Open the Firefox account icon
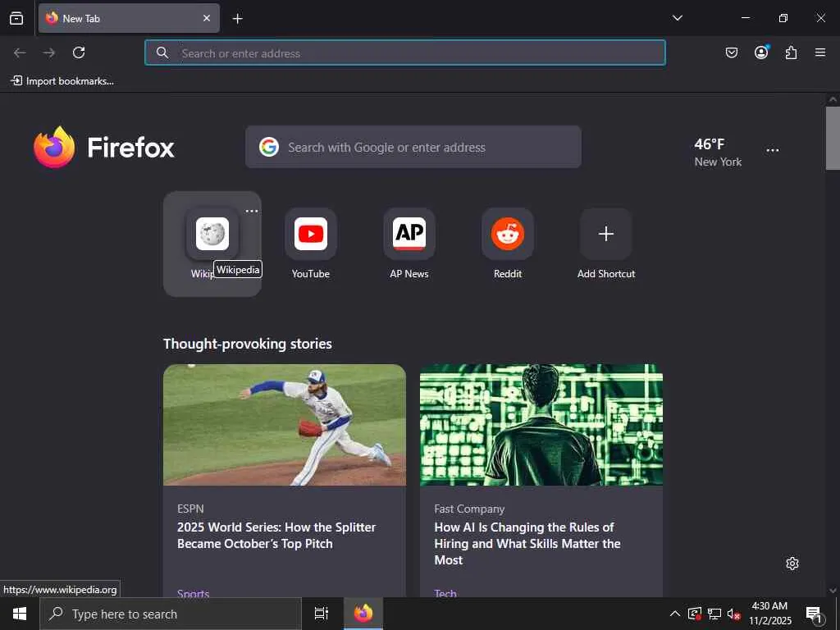The height and width of the screenshot is (630, 840). point(761,52)
